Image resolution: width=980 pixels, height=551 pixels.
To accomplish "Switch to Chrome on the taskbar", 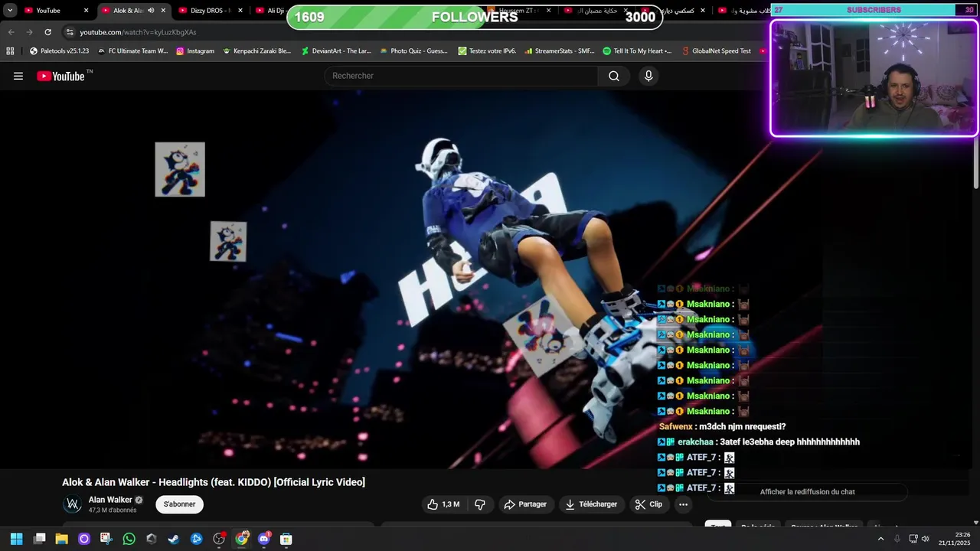I will [241, 539].
